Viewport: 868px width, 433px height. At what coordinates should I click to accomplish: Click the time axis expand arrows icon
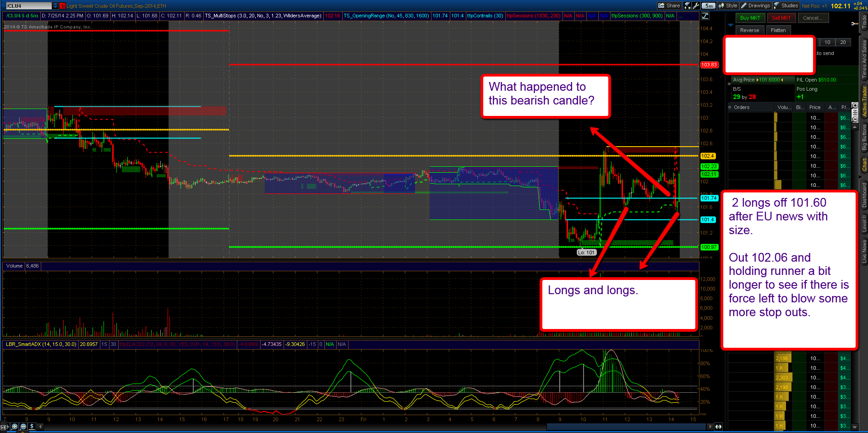[719, 427]
